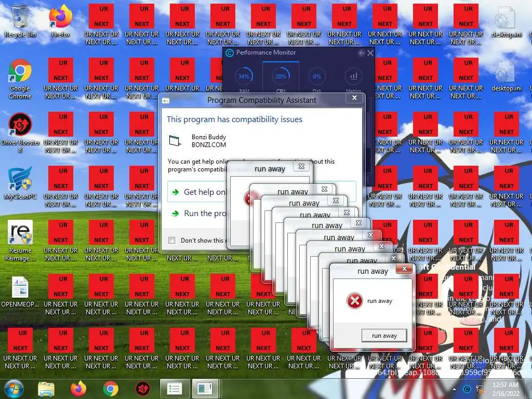This screenshot has width=532, height=399.
Task: Click 'This program has compatibility issues' heading
Action: point(234,119)
